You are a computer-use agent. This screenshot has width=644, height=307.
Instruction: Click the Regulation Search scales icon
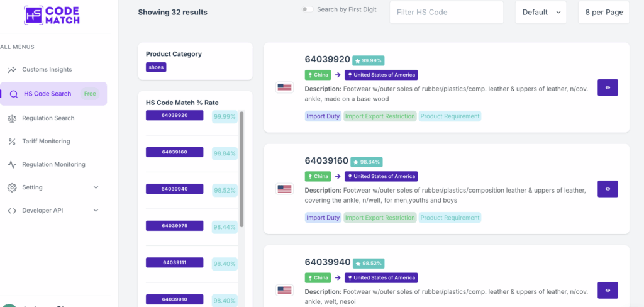point(12,118)
